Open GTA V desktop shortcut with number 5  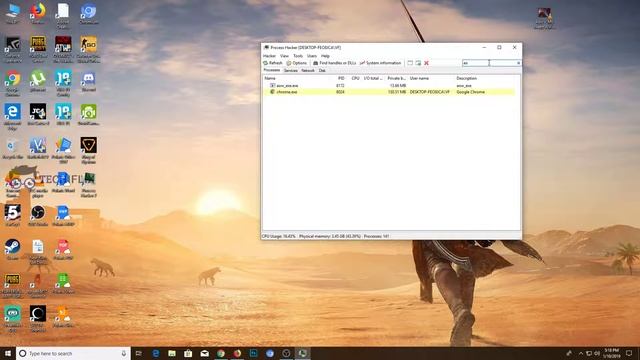[13, 216]
